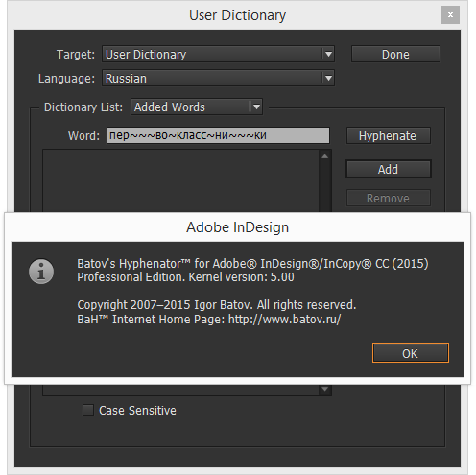The height and width of the screenshot is (475, 476).
Task: Confirm the alert with OK
Action: point(411,353)
